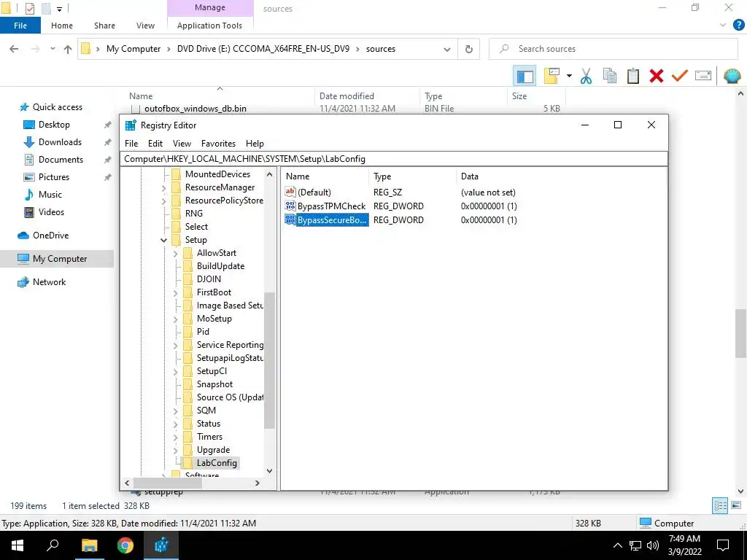The image size is (747, 560).
Task: Click registry tree horizontal scrollbar right arrow
Action: click(x=258, y=483)
